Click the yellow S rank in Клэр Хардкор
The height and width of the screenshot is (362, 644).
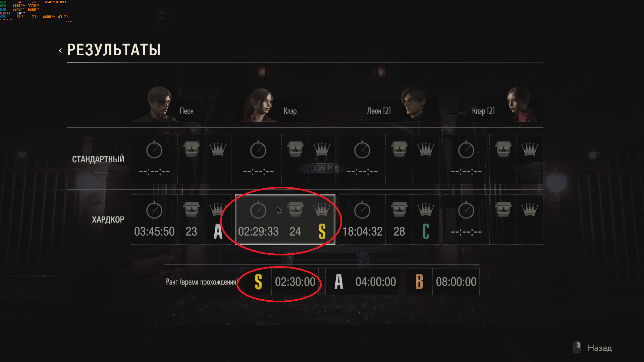322,231
